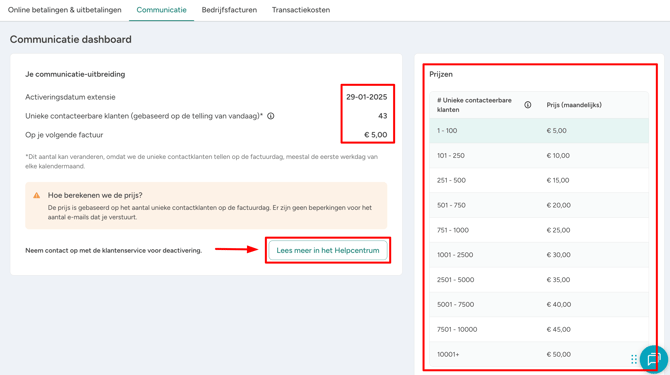Open the Online betalingen & uitbetalingen tab
Viewport: 670px width, 375px height.
[x=65, y=10]
